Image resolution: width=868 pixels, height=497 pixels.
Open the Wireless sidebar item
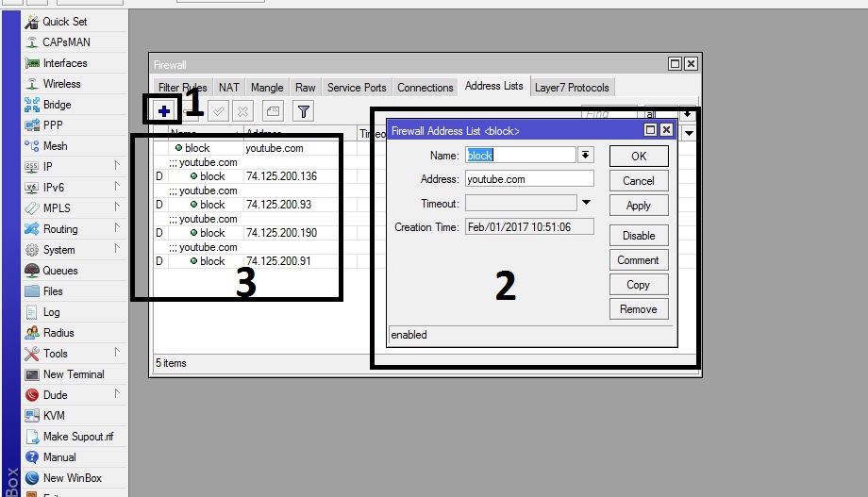pos(75,84)
